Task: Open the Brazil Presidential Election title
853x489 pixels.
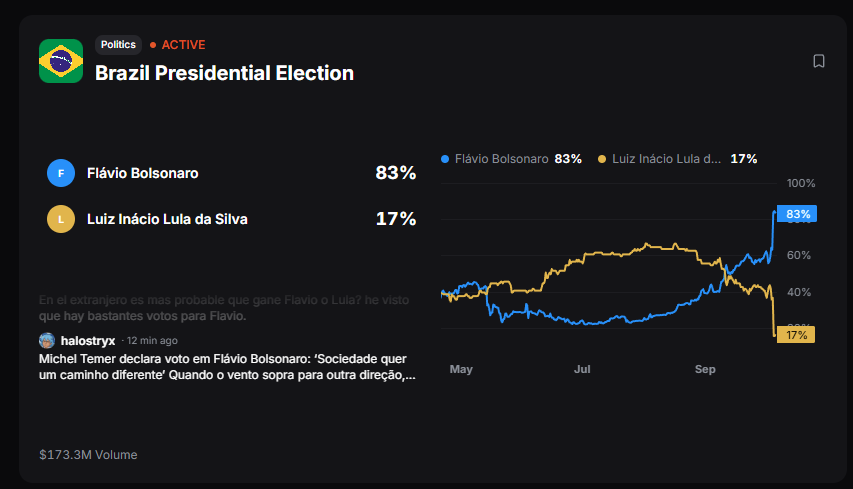Action: [x=224, y=73]
